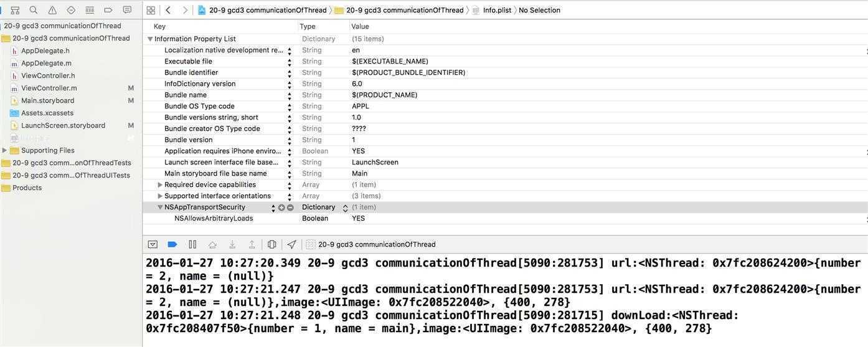
Task: Pause program execution in debug bar
Action: [x=192, y=244]
